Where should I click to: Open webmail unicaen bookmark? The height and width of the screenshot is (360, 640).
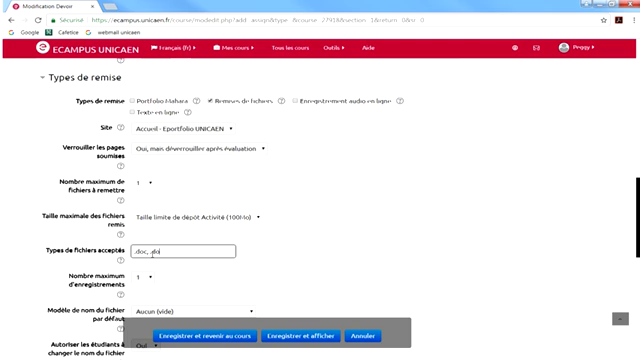click(113, 32)
